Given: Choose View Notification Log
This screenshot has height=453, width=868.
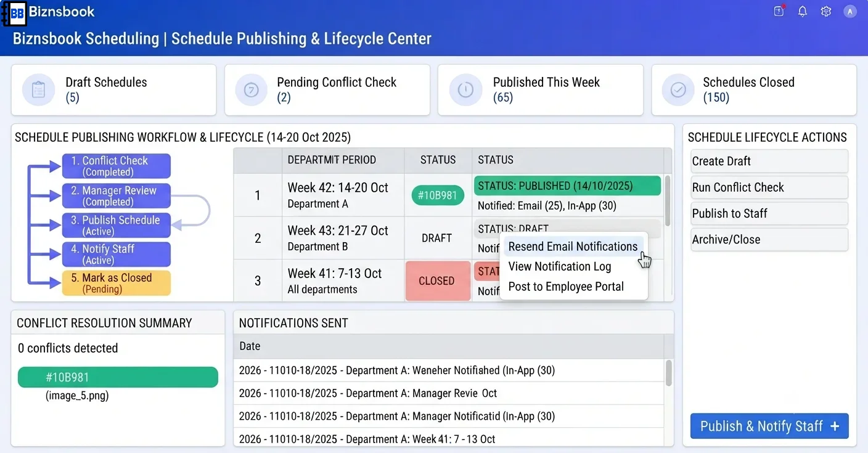Looking at the screenshot, I should click(x=560, y=266).
